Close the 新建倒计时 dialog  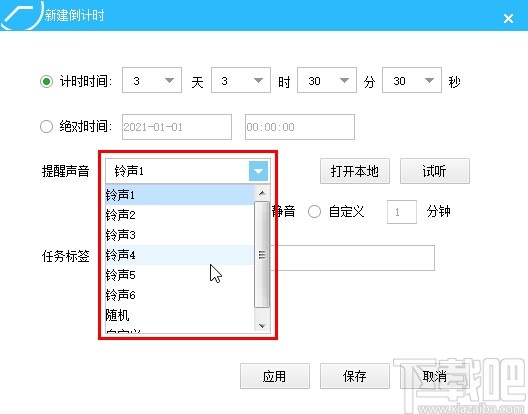click(508, 18)
